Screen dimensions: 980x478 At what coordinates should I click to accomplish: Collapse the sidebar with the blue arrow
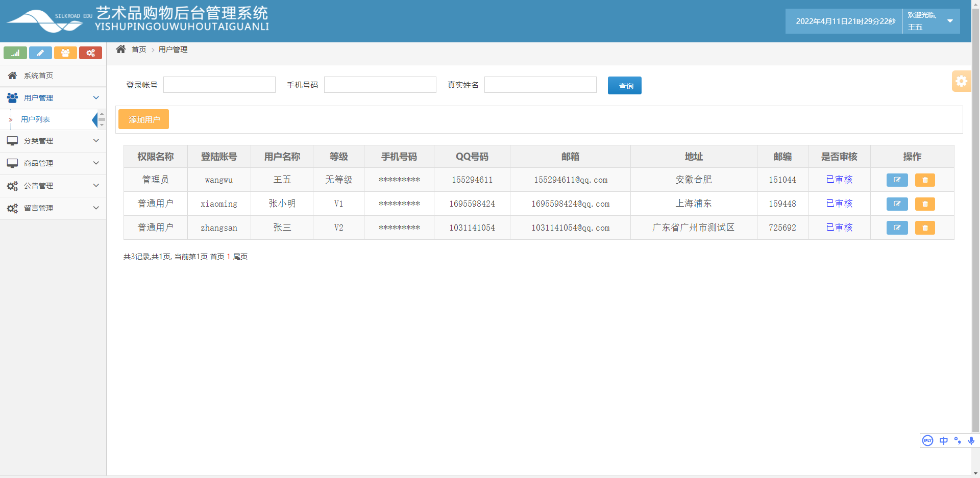(94, 120)
